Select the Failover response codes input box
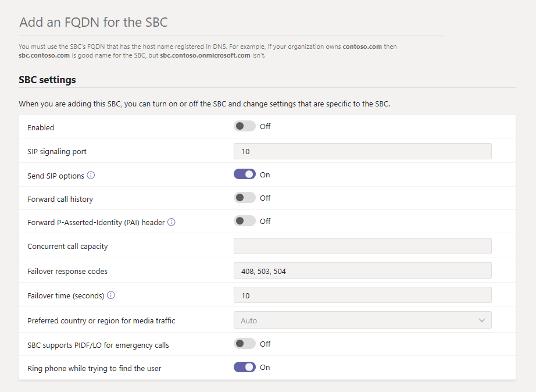Image resolution: width=536 pixels, height=392 pixels. [x=362, y=271]
